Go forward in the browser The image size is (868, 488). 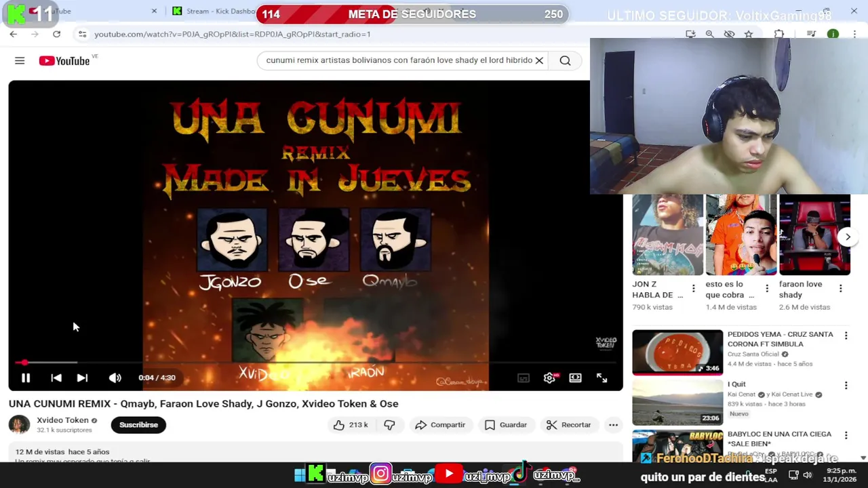[x=35, y=34]
